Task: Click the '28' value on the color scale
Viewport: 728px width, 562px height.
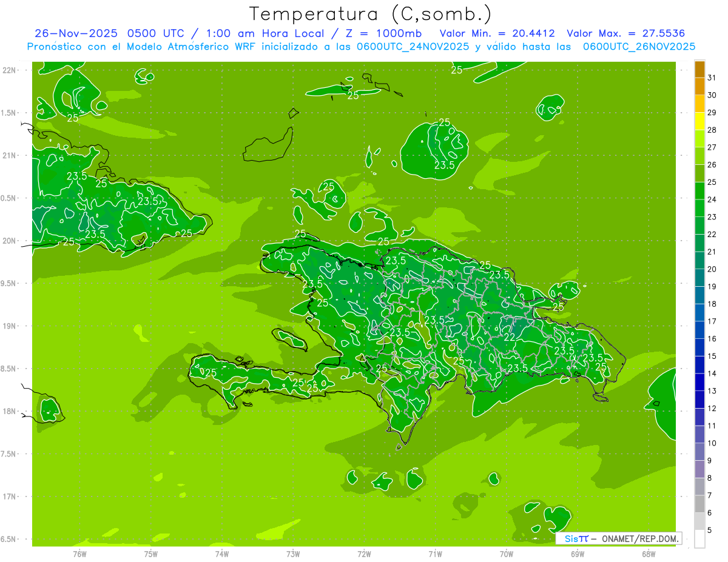Action: 712,130
